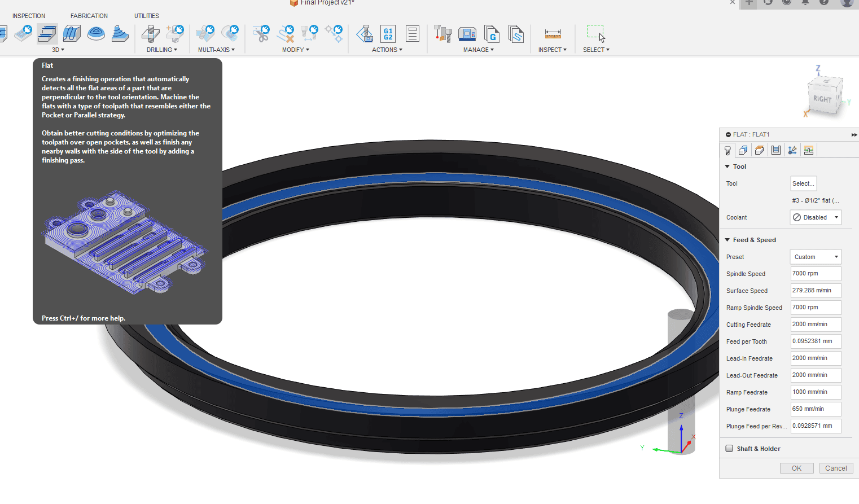The image size is (859, 504).
Task: Cancel the Flat operation dialog
Action: click(x=836, y=468)
